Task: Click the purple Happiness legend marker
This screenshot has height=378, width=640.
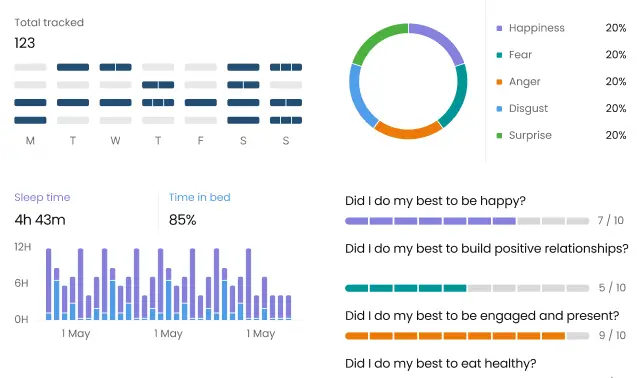Action: click(x=499, y=28)
